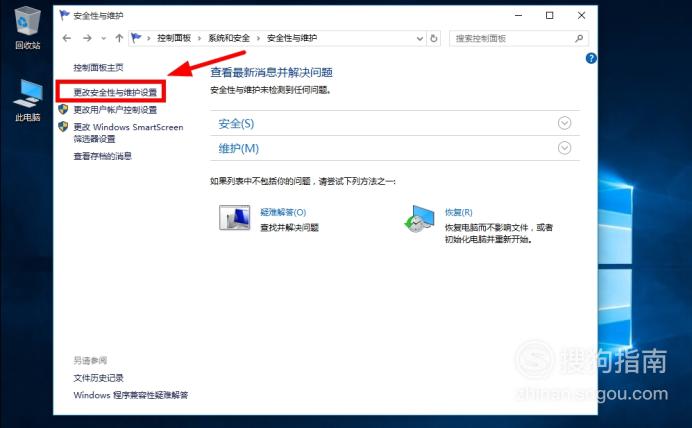Open 更改 Windows SmartScreen 筛选器设置 link
This screenshot has width=692, height=428.
[128, 133]
